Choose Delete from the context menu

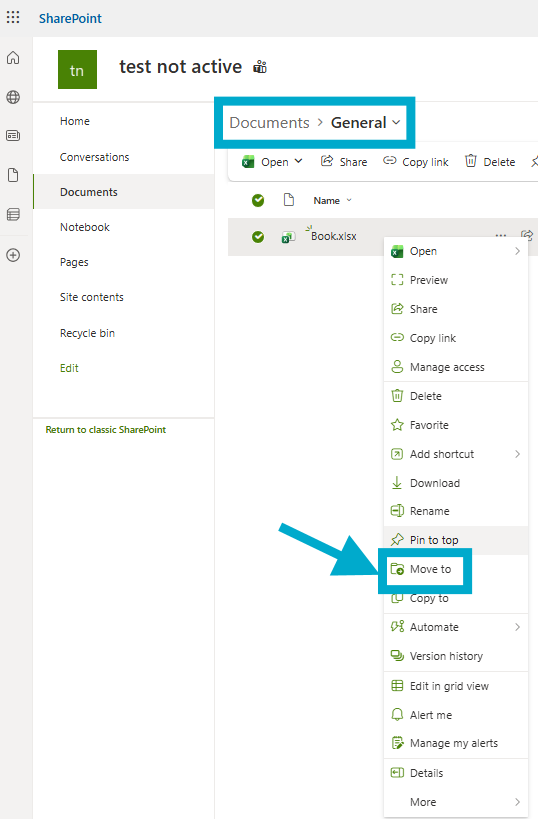click(456, 396)
